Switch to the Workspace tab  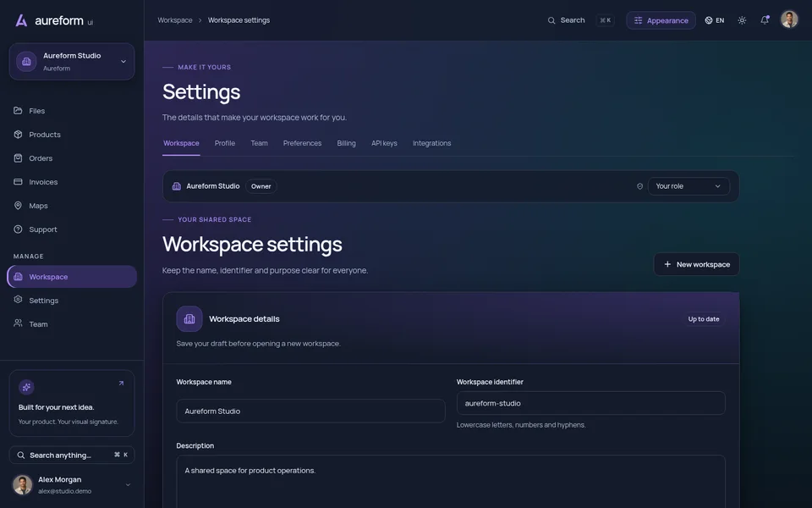click(x=181, y=143)
